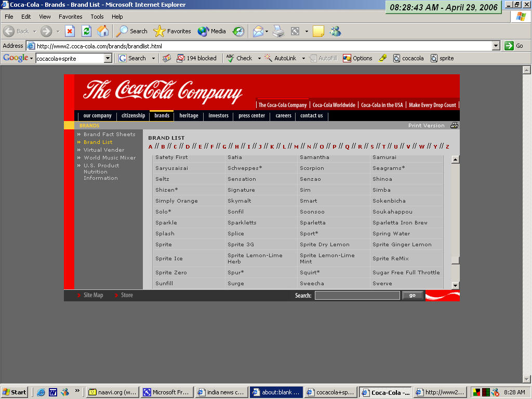This screenshot has height=399, width=532.
Task: Open the Edit menu
Action: pyautogui.click(x=26, y=17)
